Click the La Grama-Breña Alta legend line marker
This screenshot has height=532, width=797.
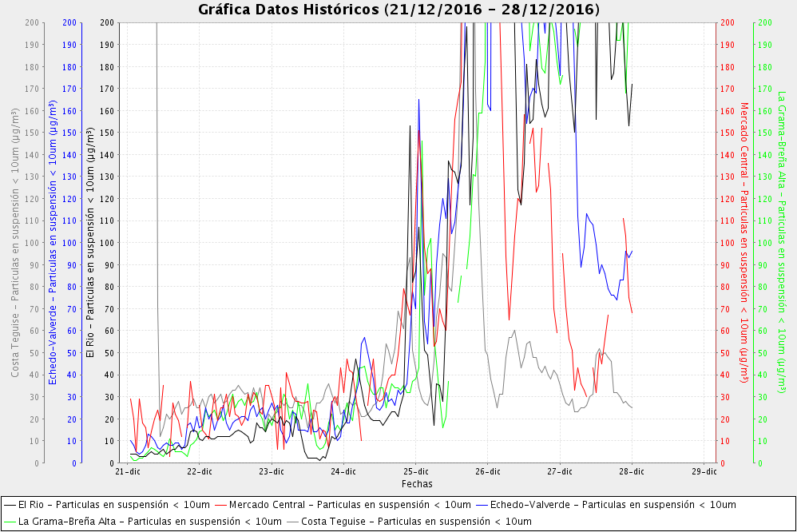point(10,522)
